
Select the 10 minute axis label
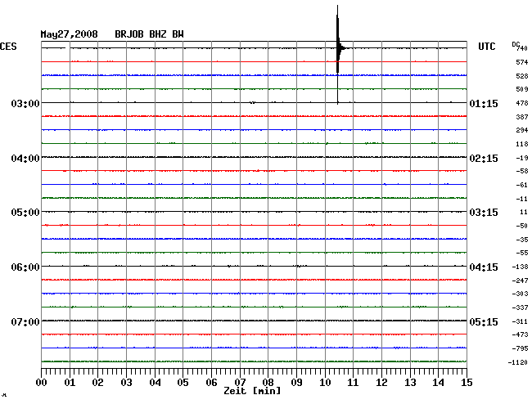coord(325,383)
